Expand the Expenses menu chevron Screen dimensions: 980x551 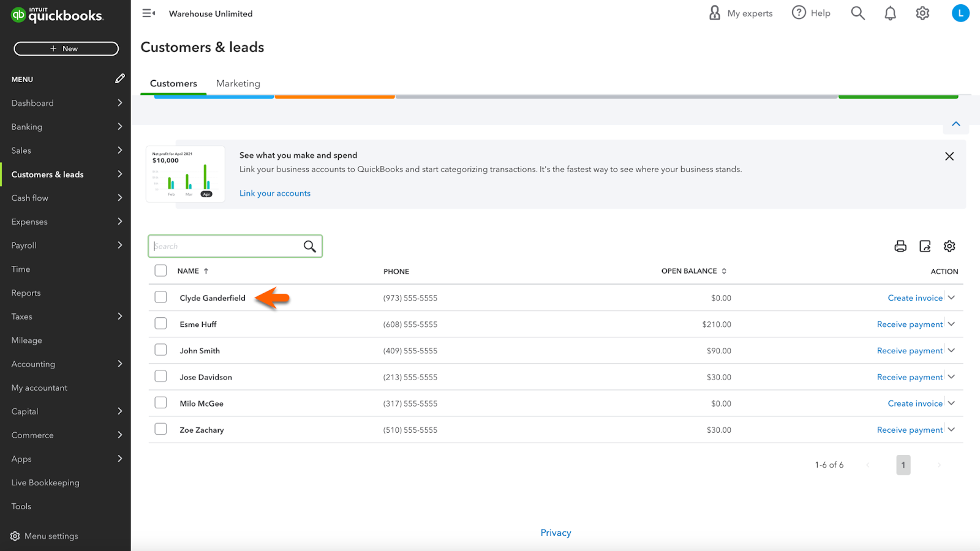tap(120, 222)
